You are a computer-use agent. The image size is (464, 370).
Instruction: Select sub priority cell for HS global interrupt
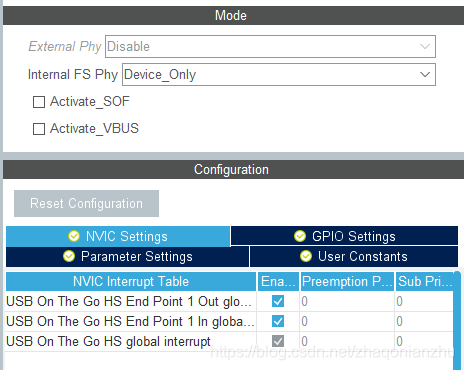coord(424,341)
